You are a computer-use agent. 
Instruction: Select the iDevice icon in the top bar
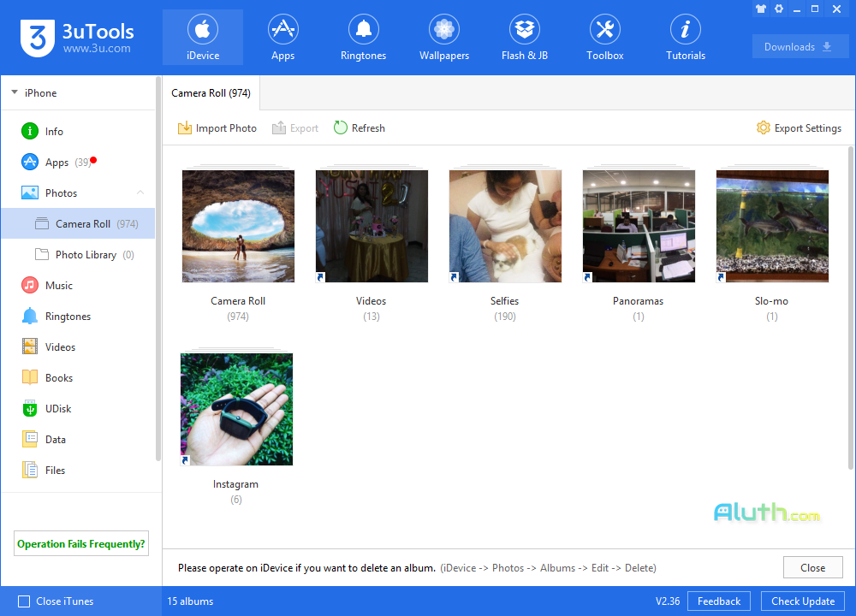pos(202,36)
